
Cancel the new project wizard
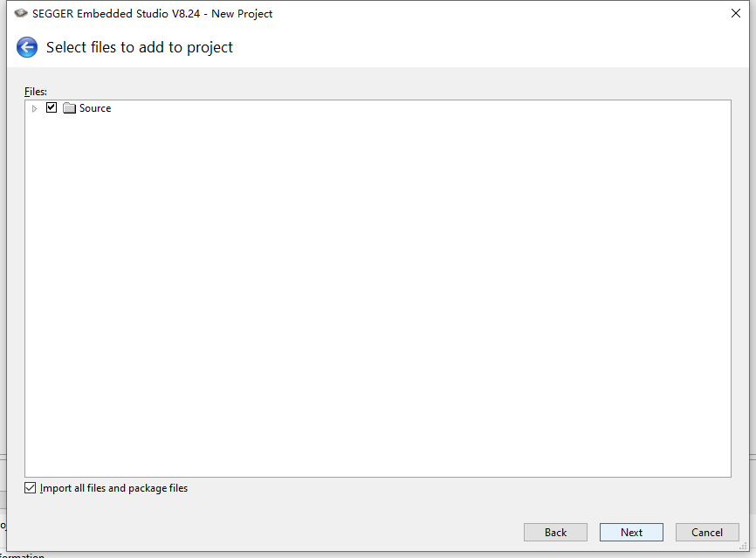(x=707, y=532)
